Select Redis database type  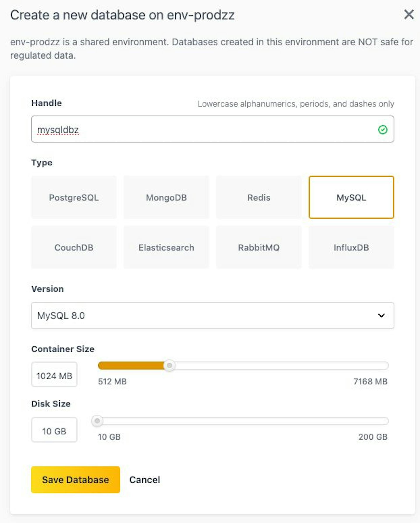(x=259, y=197)
